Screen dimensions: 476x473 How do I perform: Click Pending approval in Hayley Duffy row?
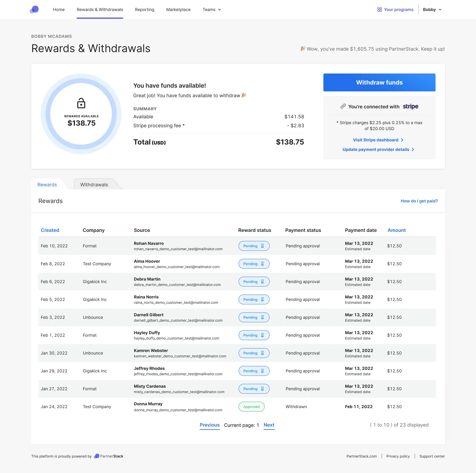tap(303, 335)
